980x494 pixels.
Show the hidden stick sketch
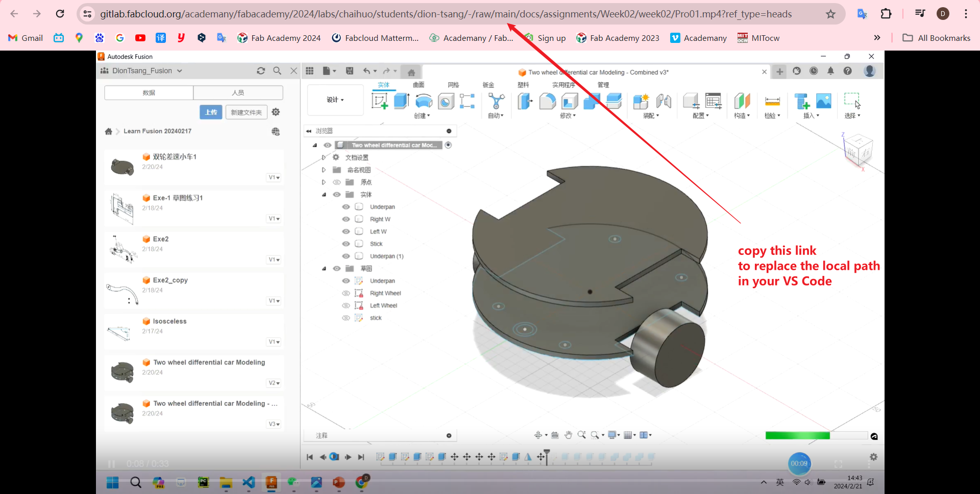pos(346,318)
